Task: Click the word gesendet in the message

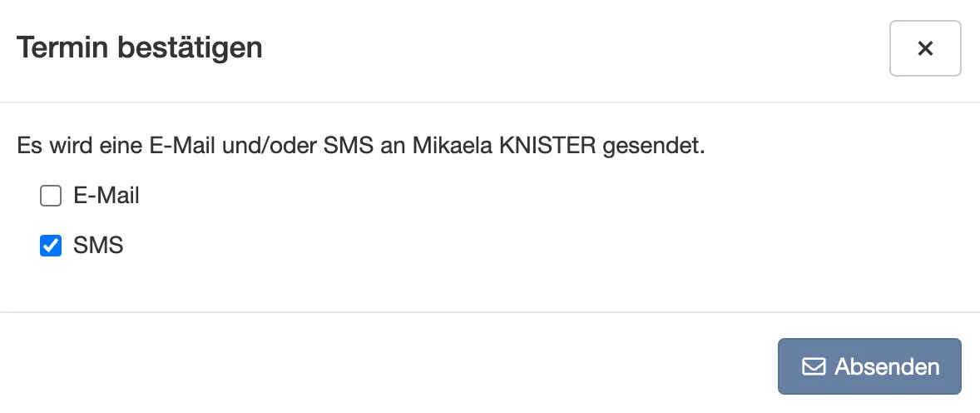Action: (x=652, y=147)
